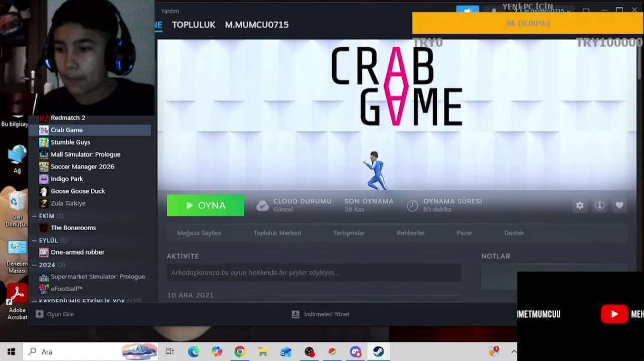The width and height of the screenshot is (644, 361).
Task: Click the Crab Game banner image
Action: [x=396, y=114]
